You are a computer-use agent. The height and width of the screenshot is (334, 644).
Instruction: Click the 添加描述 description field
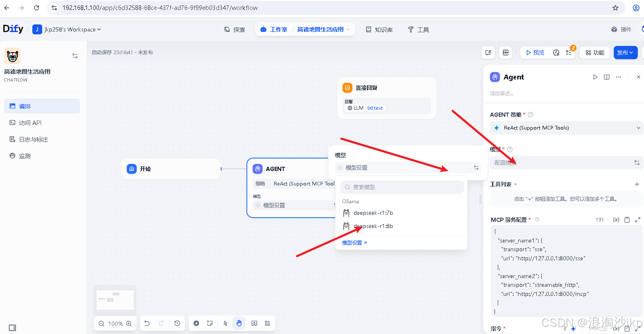[502, 94]
